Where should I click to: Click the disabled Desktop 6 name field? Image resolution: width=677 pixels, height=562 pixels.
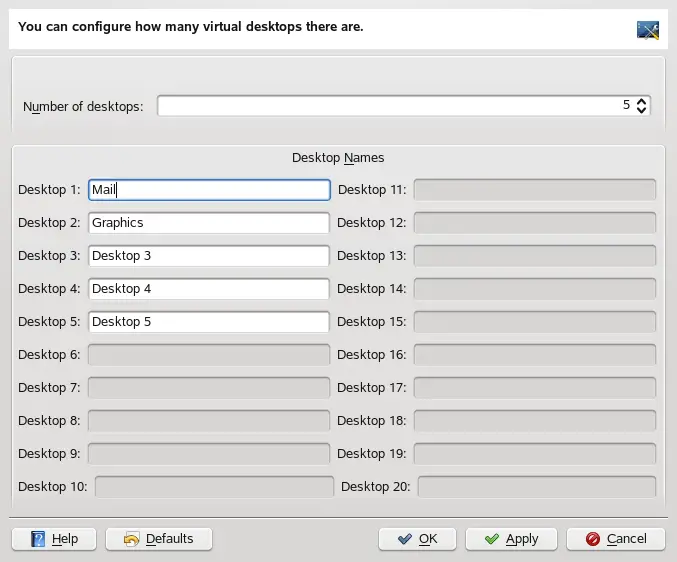pyautogui.click(x=209, y=354)
